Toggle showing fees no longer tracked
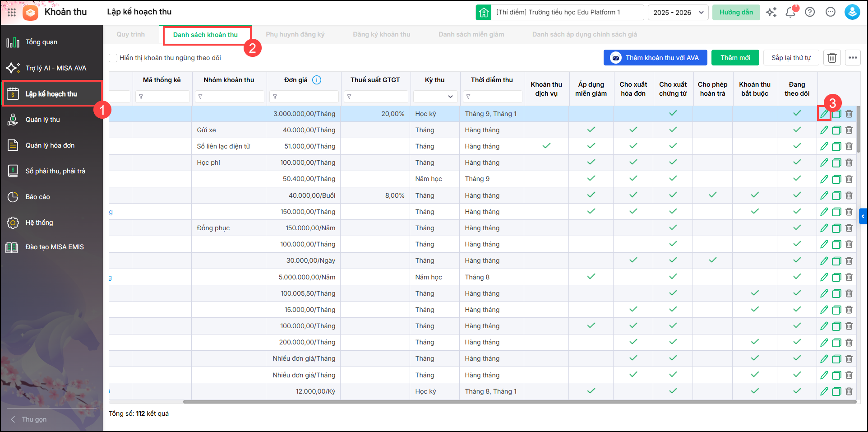 (113, 58)
